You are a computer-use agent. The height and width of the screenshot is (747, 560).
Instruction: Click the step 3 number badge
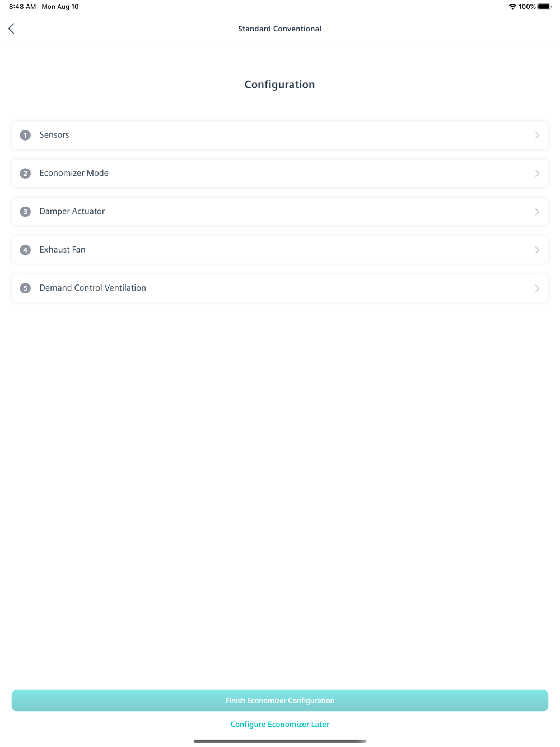(25, 212)
